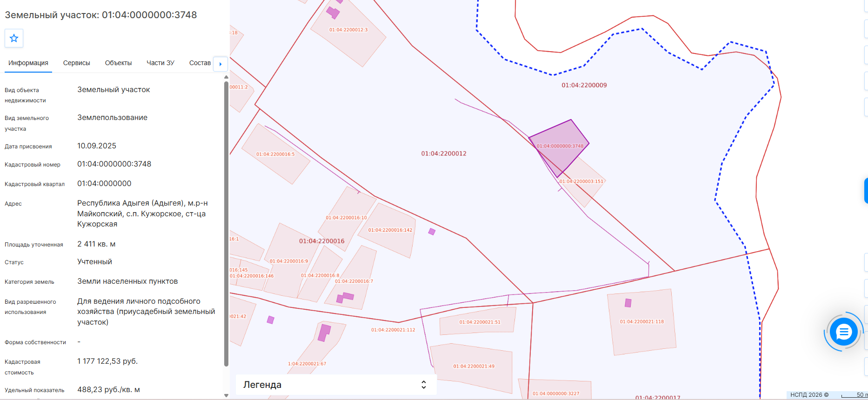Add parcel to favorites with star icon

tap(14, 38)
